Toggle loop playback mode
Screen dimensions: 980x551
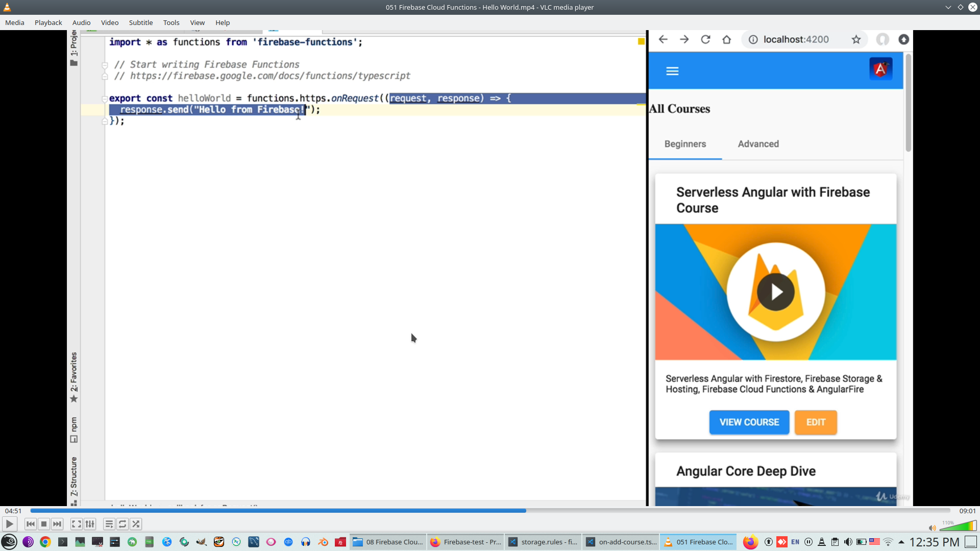(122, 524)
